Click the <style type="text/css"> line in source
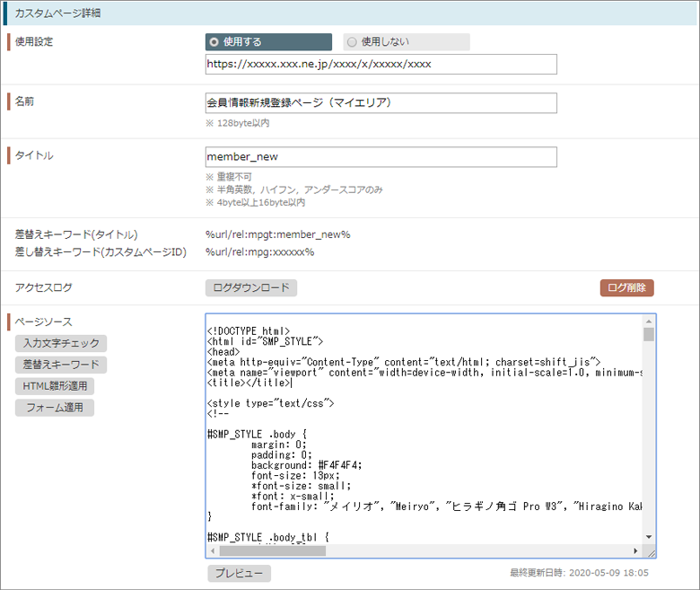700x590 pixels. coord(270,403)
